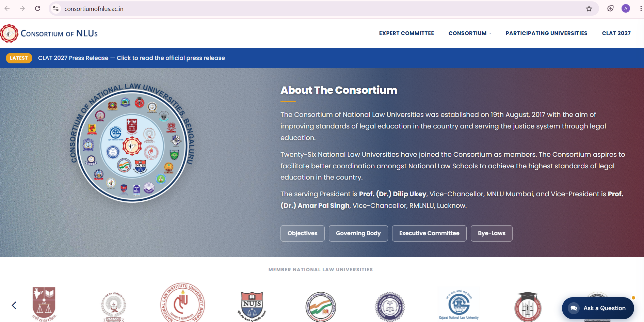
Task: Click the logo with graduation cap and scales
Action: click(x=528, y=307)
